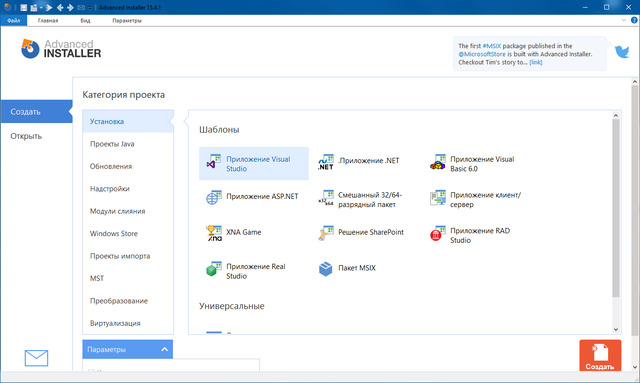Screen dimensions: 640x383
Task: Select the RAD Studio application icon
Action: point(438,234)
